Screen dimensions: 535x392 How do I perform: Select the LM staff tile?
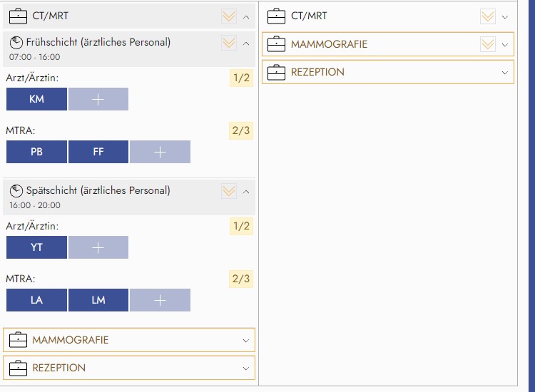click(x=98, y=300)
